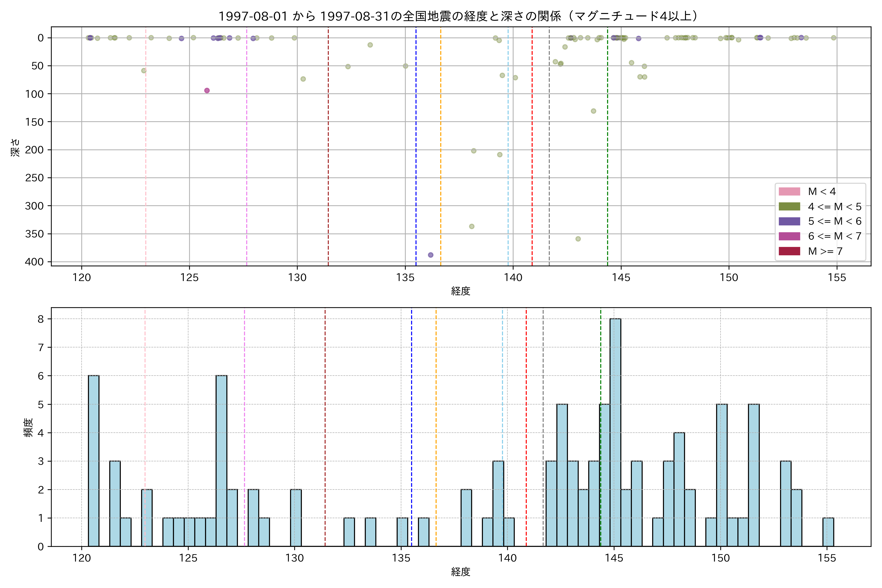Click the scatter point near depth 360
Screen dimensions: 882x588
click(578, 239)
